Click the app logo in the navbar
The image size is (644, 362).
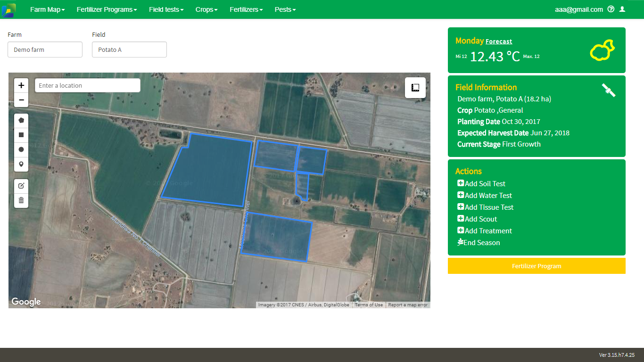coord(8,10)
